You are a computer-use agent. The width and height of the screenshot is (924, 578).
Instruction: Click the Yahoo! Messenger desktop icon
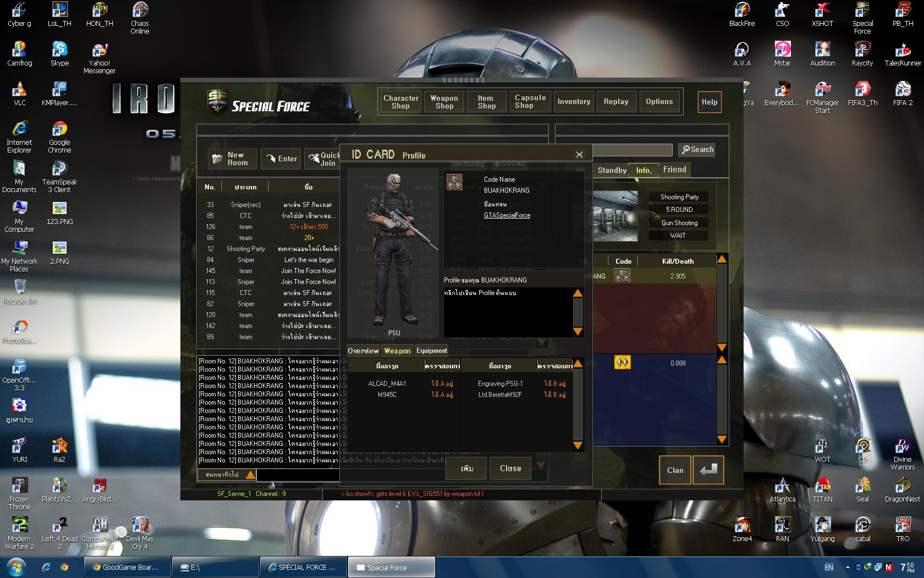(x=100, y=58)
